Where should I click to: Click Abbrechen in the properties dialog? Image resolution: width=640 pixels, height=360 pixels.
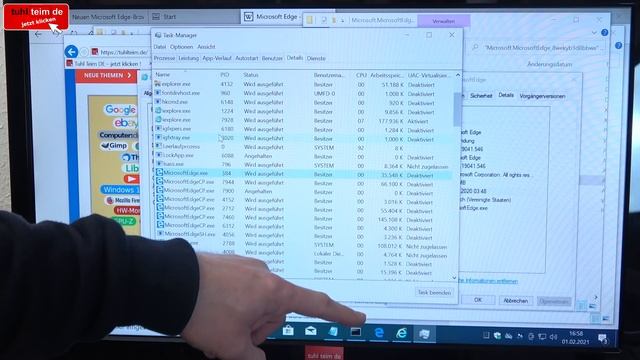coord(516,301)
